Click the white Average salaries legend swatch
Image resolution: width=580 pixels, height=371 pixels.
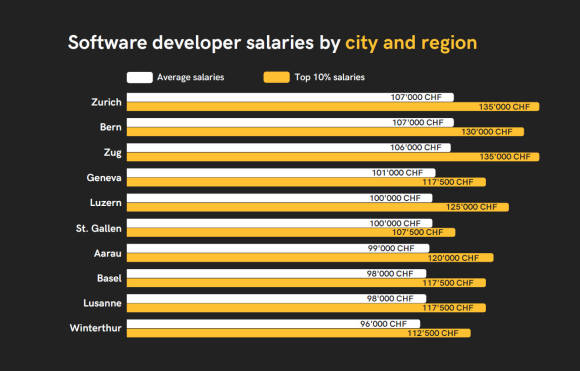click(139, 77)
